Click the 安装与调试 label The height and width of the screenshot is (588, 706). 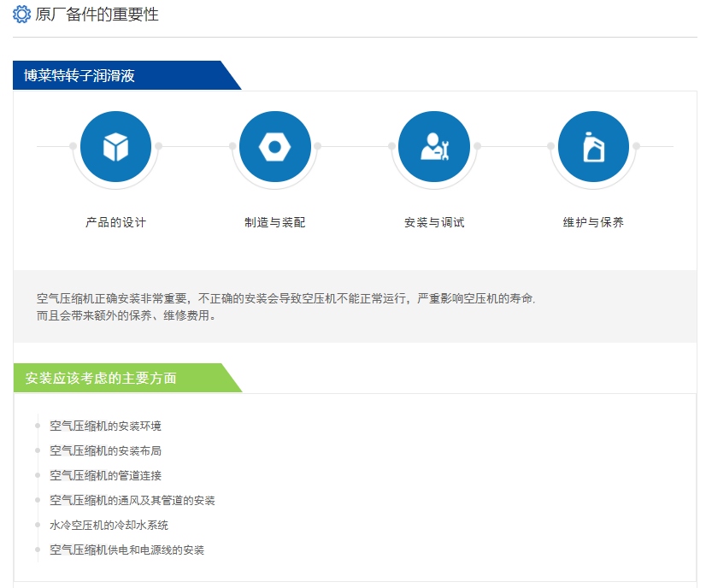click(x=434, y=222)
